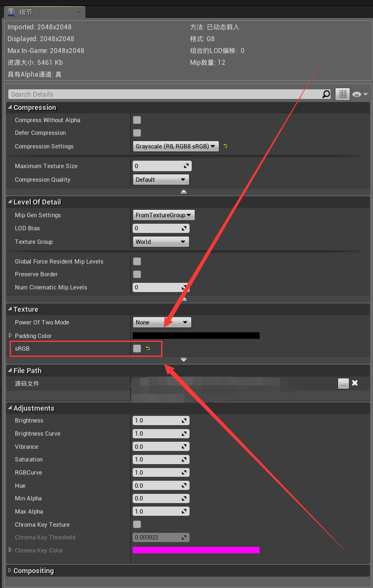The height and width of the screenshot is (588, 373).
Task: Select the 细节 tab
Action: 26,12
